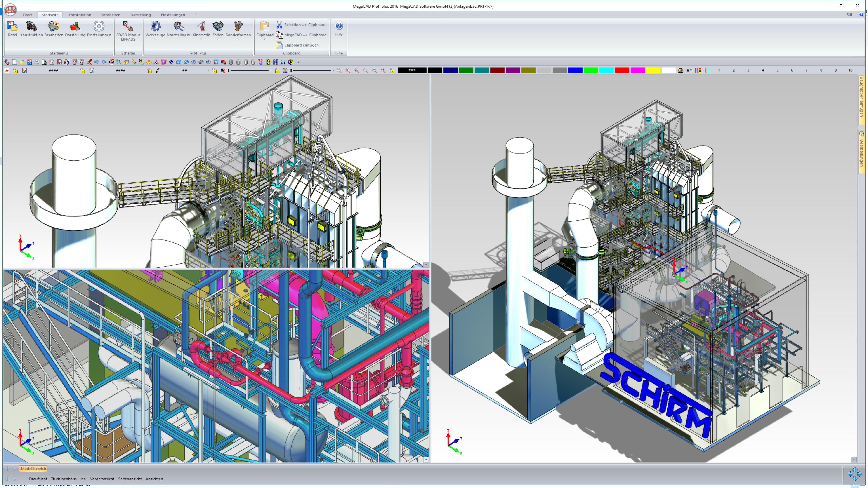
Task: Click the new blank file toolbar icon
Action: point(14,62)
